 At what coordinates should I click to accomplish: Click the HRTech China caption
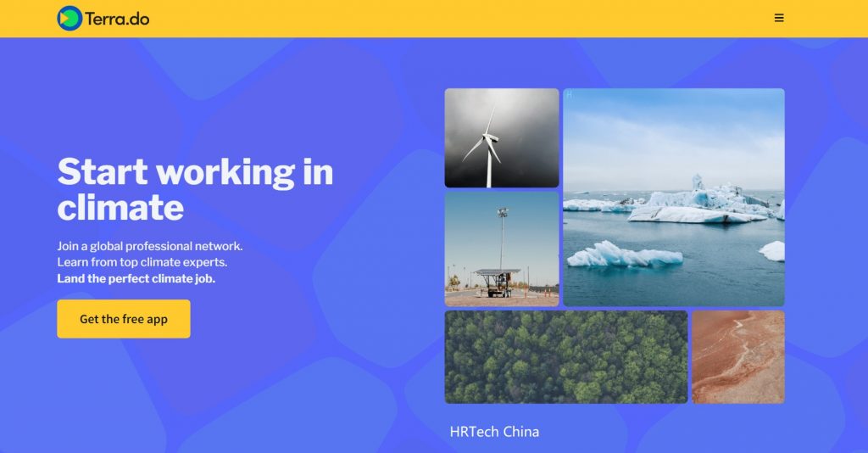coord(494,432)
